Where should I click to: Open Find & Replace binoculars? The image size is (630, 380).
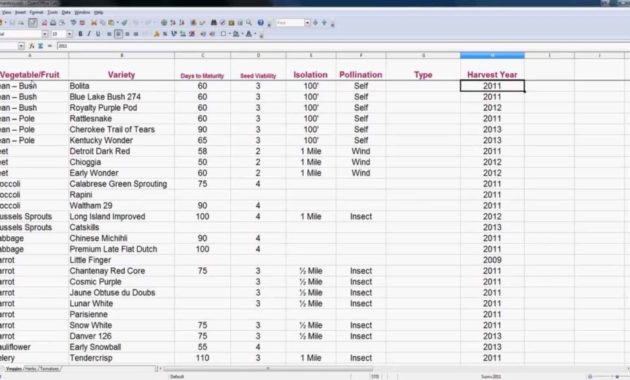click(214, 23)
